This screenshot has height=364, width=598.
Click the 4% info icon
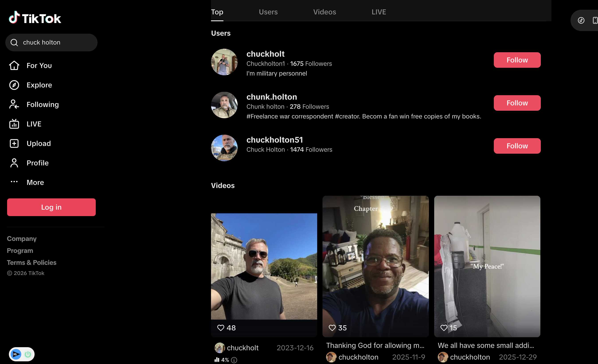234,360
